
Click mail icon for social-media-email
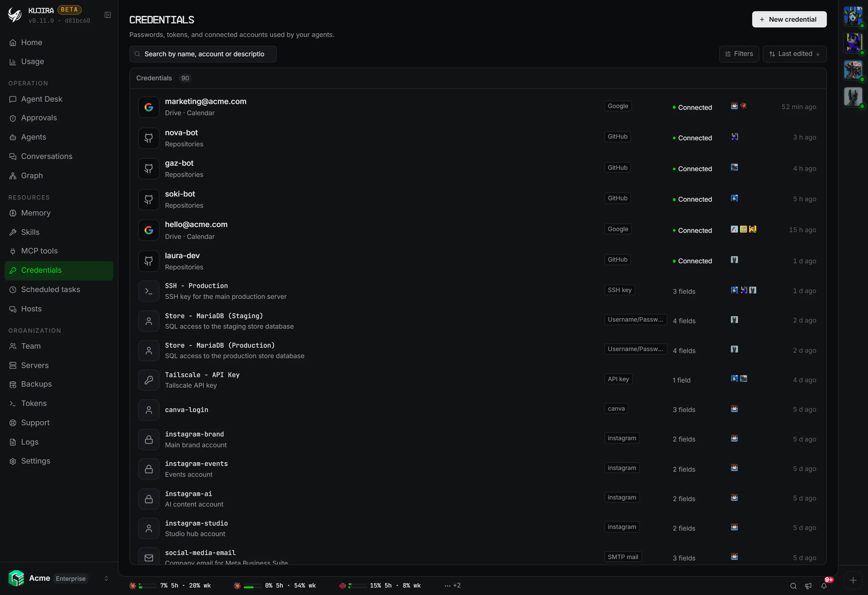(x=149, y=558)
